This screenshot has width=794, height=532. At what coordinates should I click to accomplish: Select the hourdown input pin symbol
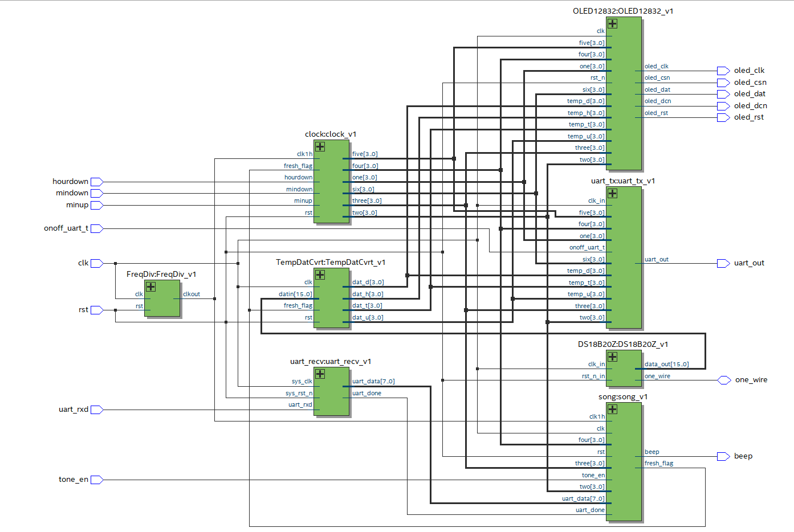97,182
